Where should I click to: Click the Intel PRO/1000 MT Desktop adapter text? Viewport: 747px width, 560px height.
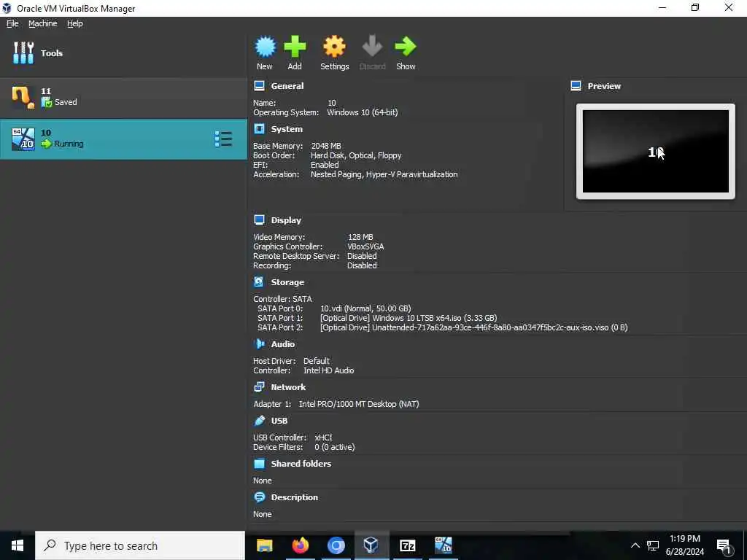point(359,404)
